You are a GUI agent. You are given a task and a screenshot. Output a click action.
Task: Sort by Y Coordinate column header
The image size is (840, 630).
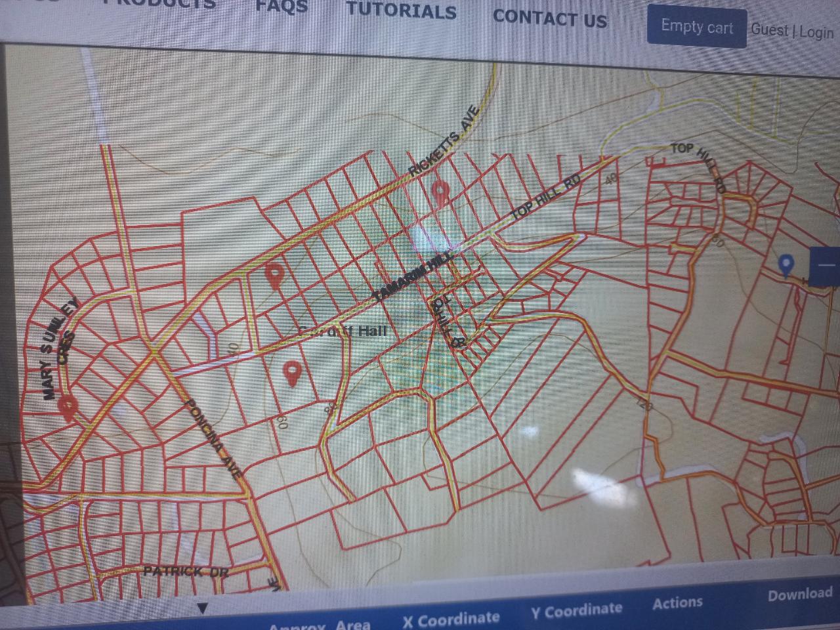pyautogui.click(x=576, y=611)
